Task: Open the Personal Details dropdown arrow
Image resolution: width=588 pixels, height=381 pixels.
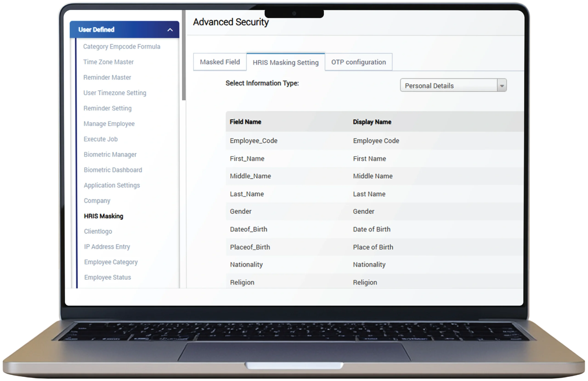Action: click(502, 85)
